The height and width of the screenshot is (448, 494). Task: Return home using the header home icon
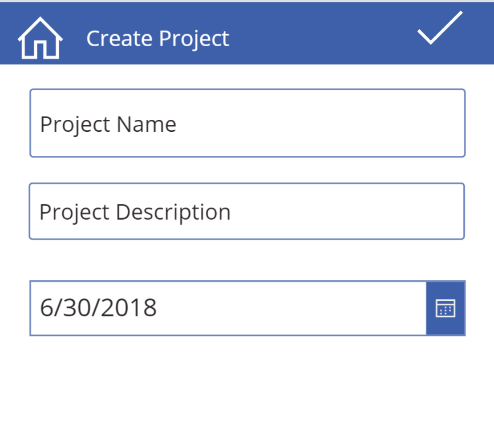(40, 38)
